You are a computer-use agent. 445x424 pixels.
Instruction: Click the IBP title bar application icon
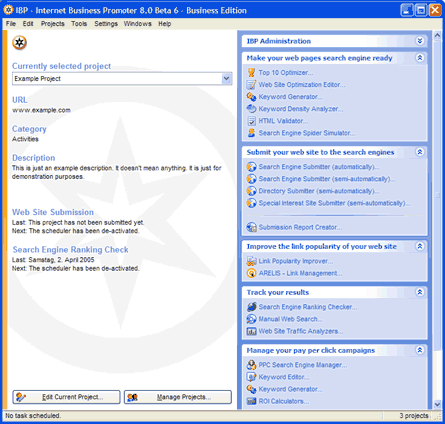click(x=9, y=10)
